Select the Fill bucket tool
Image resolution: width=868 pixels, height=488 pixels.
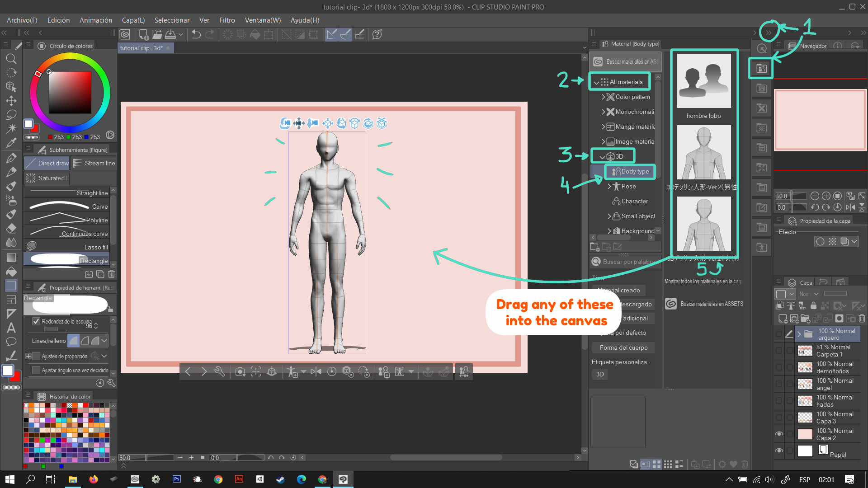pos(11,272)
